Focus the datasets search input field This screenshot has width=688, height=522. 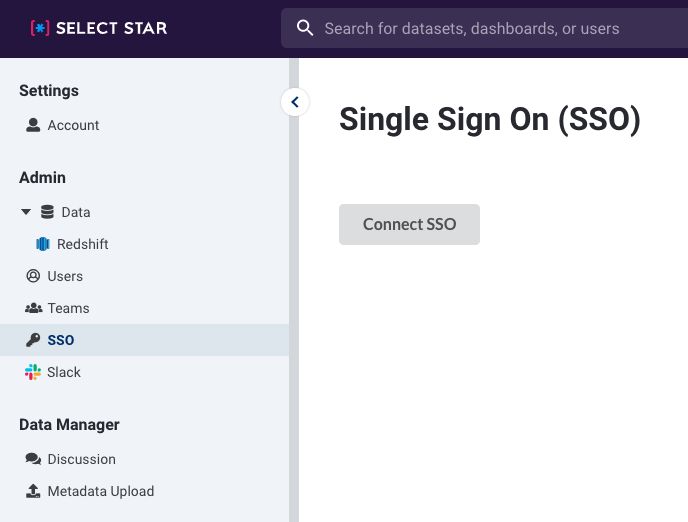click(484, 28)
